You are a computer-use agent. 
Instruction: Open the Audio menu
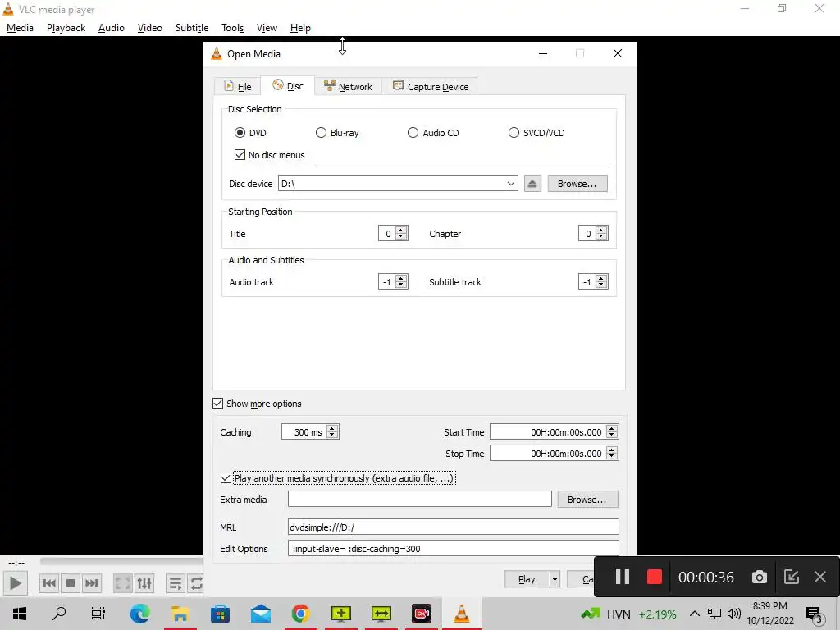click(x=111, y=28)
